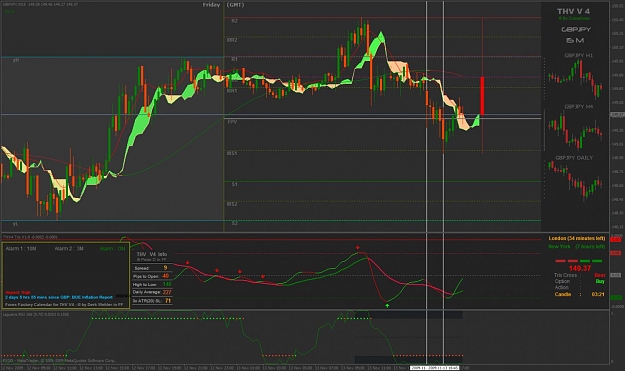This screenshot has width=625, height=371.
Task: Click the THV4 Trix indicator title
Action: [30, 237]
